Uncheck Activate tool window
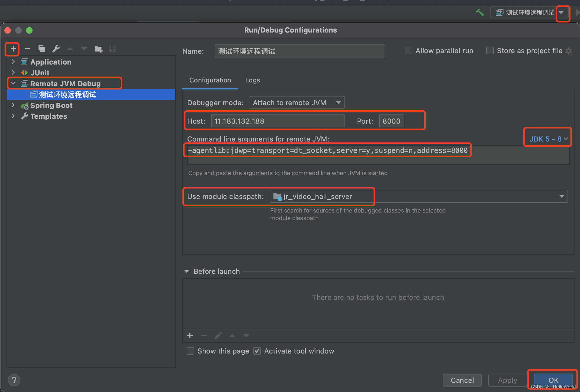This screenshot has width=580, height=392. point(257,351)
